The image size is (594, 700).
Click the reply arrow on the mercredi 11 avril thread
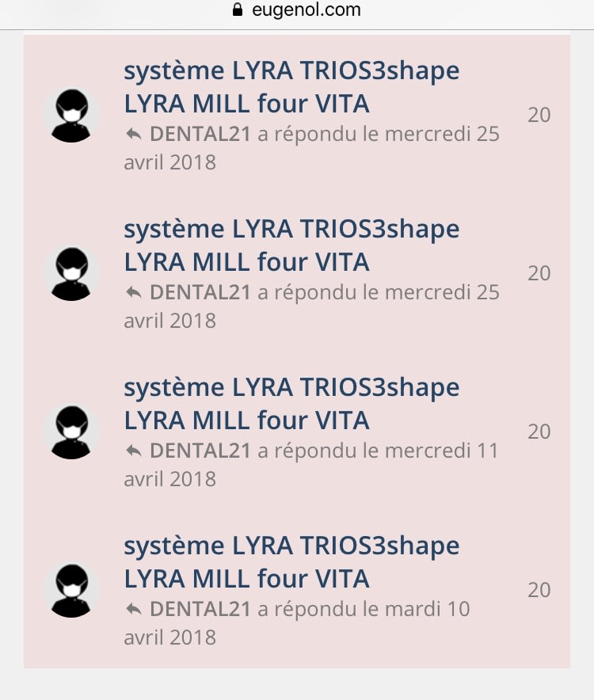(x=133, y=451)
